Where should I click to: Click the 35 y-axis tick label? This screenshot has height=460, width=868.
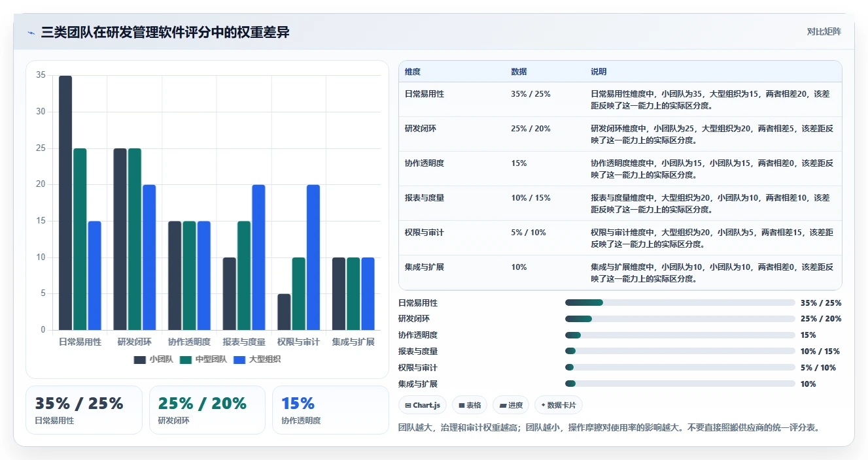(41, 75)
